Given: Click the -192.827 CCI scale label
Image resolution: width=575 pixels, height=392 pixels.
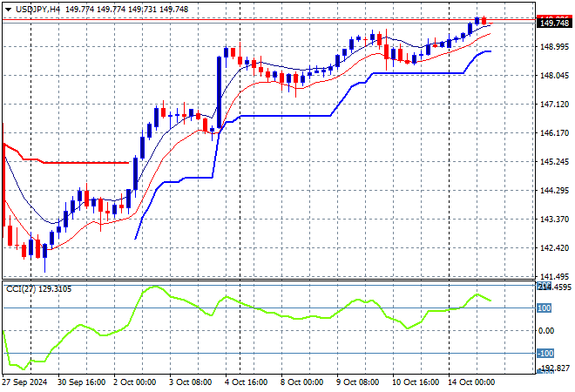Looking at the screenshot, I should (x=554, y=368).
